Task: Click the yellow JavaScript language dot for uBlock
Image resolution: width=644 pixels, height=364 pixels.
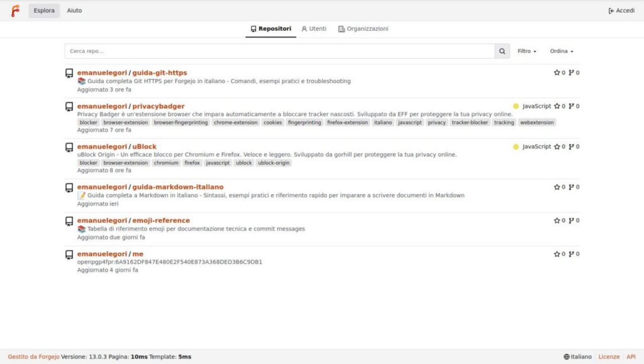Action: [x=516, y=147]
